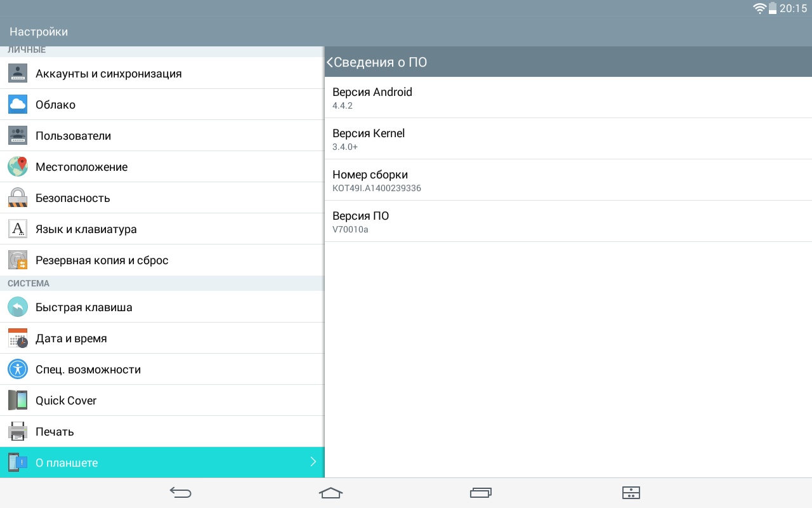
Task: Select the Quick Cover menu entry
Action: (x=66, y=401)
